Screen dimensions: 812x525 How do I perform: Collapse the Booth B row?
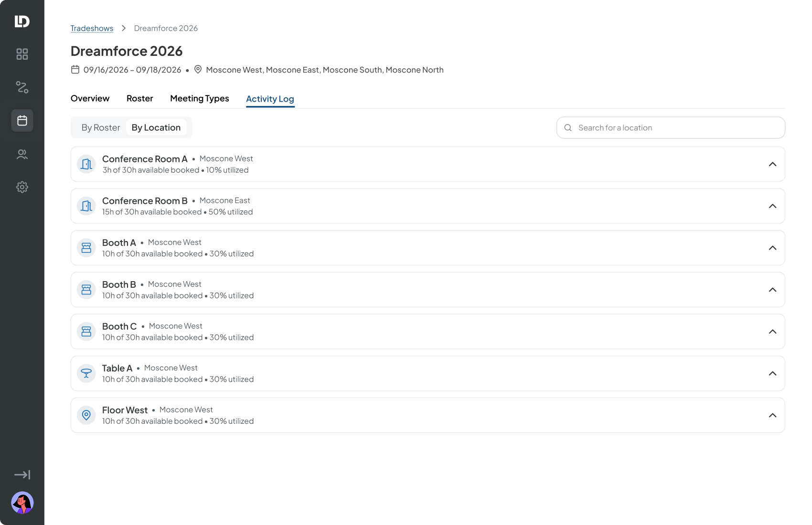point(772,290)
